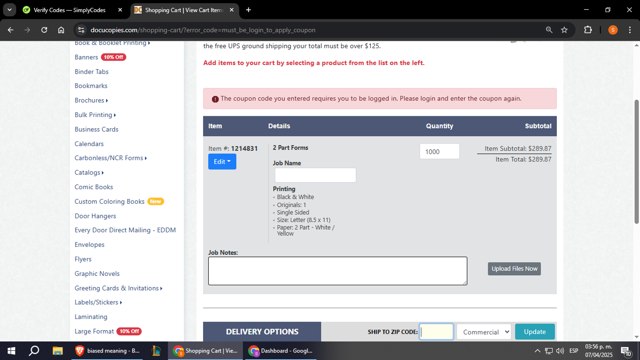Click the Job Name text field
The height and width of the screenshot is (360, 640).
click(x=315, y=175)
